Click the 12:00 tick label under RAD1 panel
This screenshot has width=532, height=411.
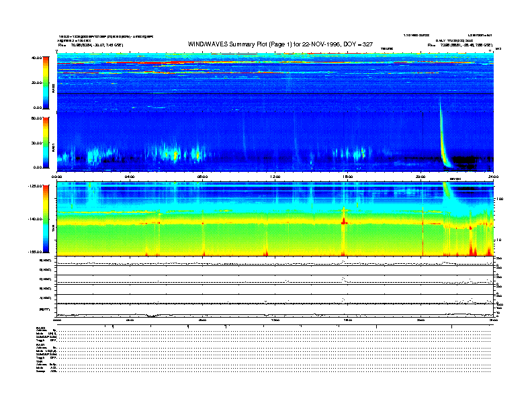275,177
